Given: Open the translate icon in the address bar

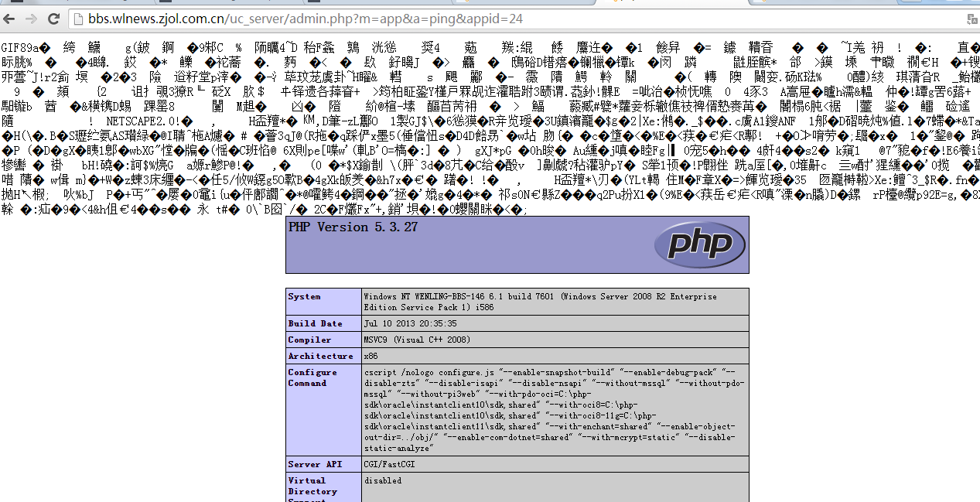Looking at the screenshot, I should 971,18.
